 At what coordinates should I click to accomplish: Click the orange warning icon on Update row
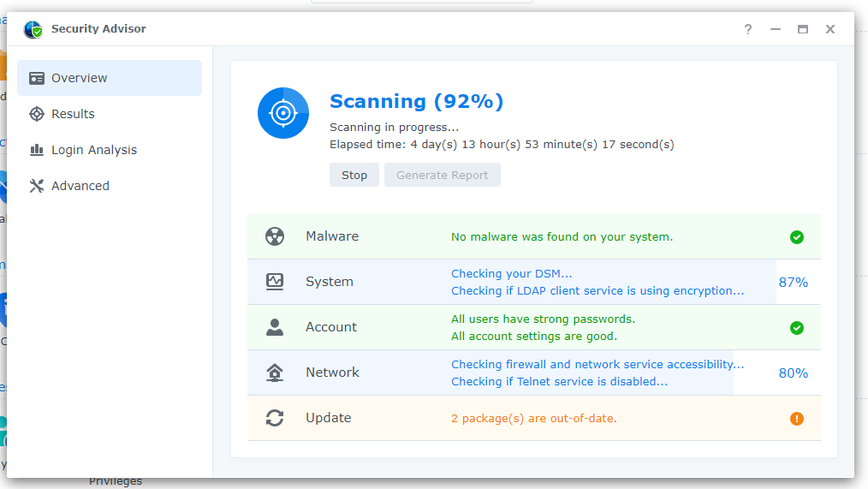point(797,419)
